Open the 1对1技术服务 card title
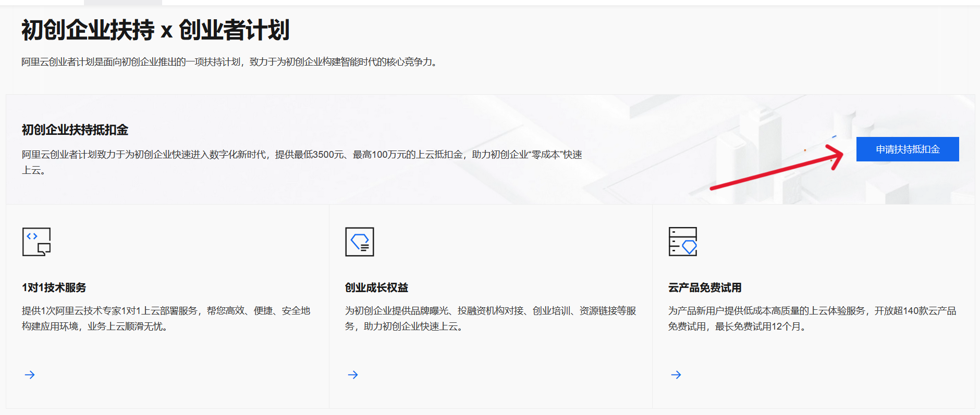980x415 pixels. pos(54,287)
